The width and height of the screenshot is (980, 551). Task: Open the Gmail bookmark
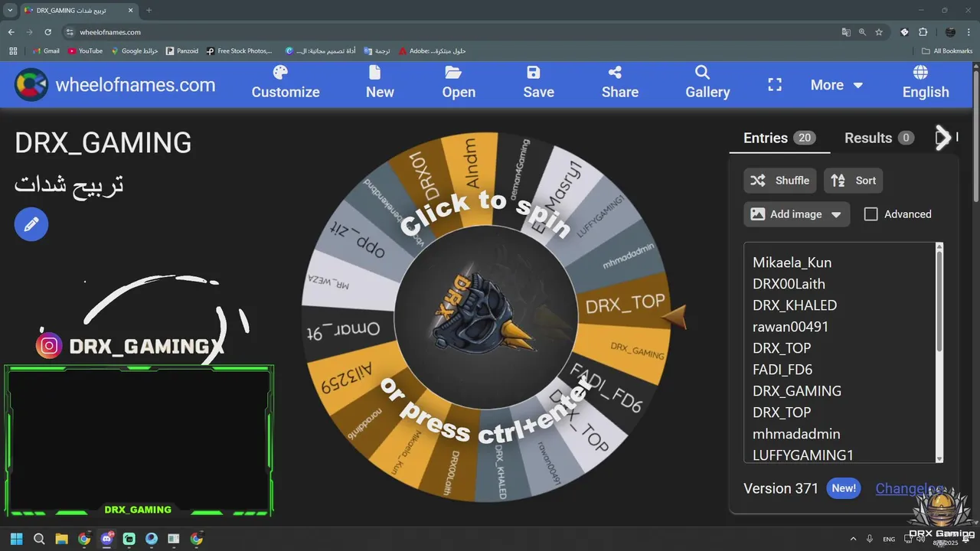[45, 51]
